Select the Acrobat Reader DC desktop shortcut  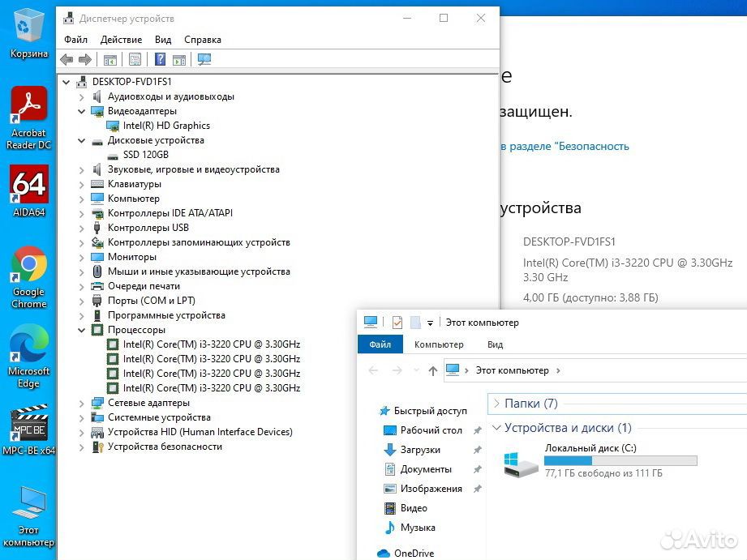tap(28, 118)
